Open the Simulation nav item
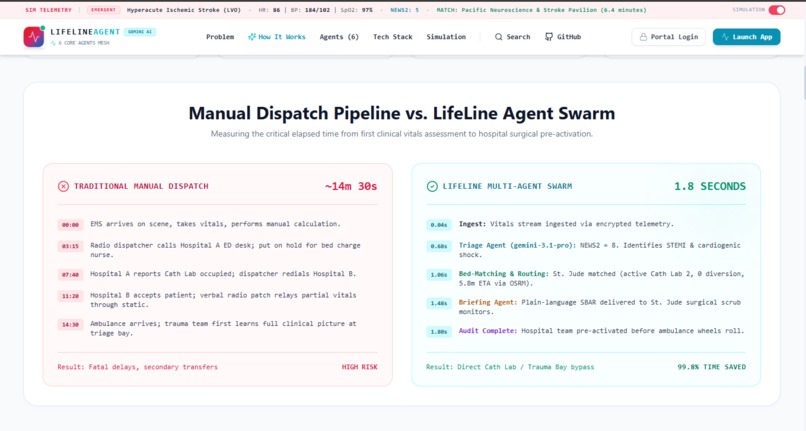The width and height of the screenshot is (806, 431). (446, 37)
